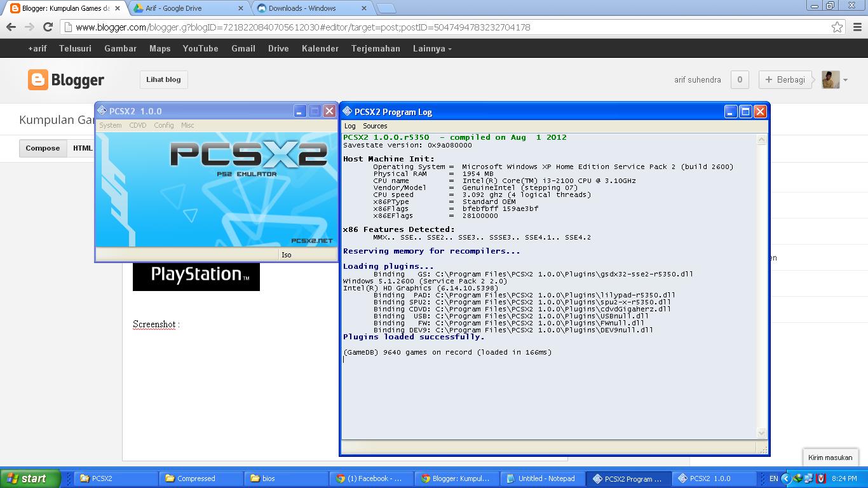The height and width of the screenshot is (488, 868).
Task: Select the HTML editor tab
Action: coord(82,148)
